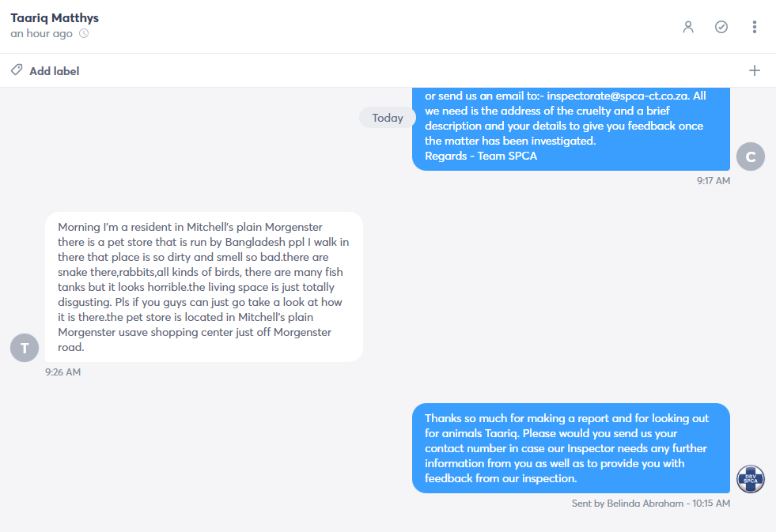Click the tag icon beside Add label
This screenshot has width=776, height=532.
point(17,70)
